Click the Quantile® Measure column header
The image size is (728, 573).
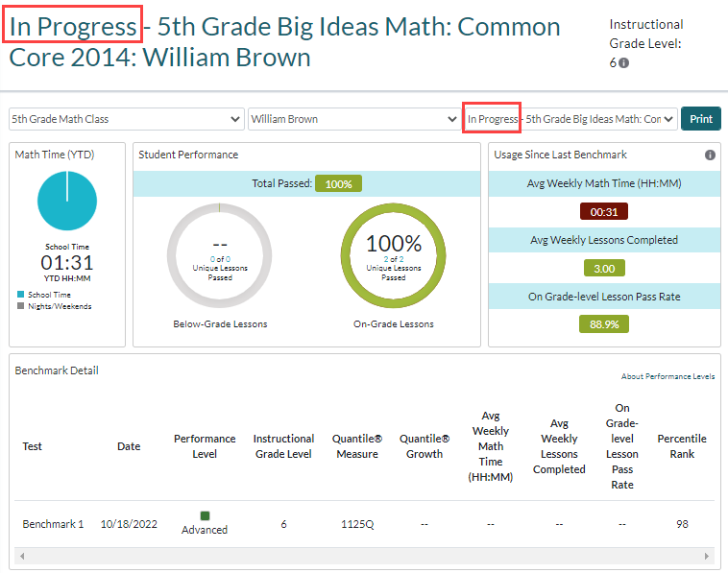tap(357, 446)
